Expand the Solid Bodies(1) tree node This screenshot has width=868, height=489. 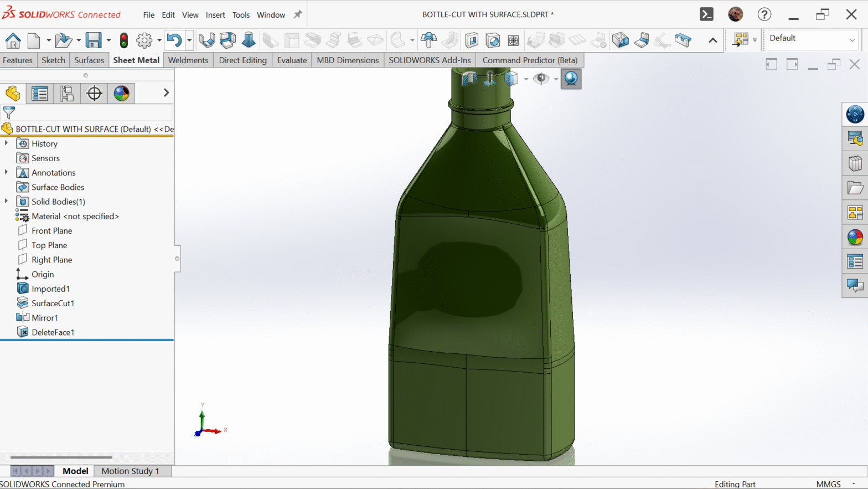(6, 201)
